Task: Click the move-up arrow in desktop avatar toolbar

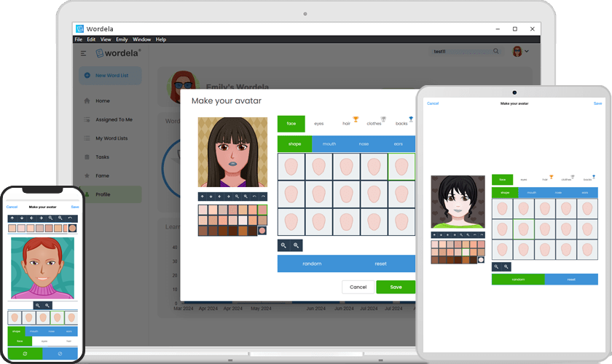Action: [203, 197]
